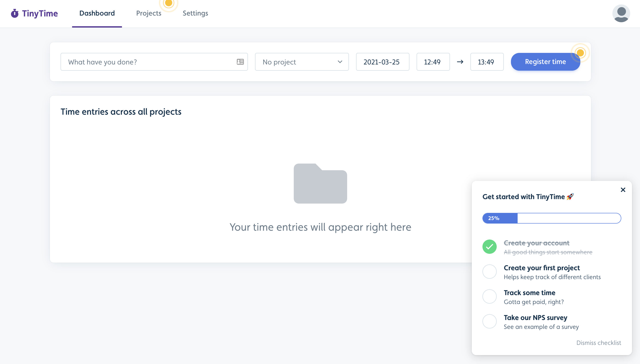Screen dimensions: 640x364
Task: Click the gray empty folder illustration
Action: pos(320,184)
